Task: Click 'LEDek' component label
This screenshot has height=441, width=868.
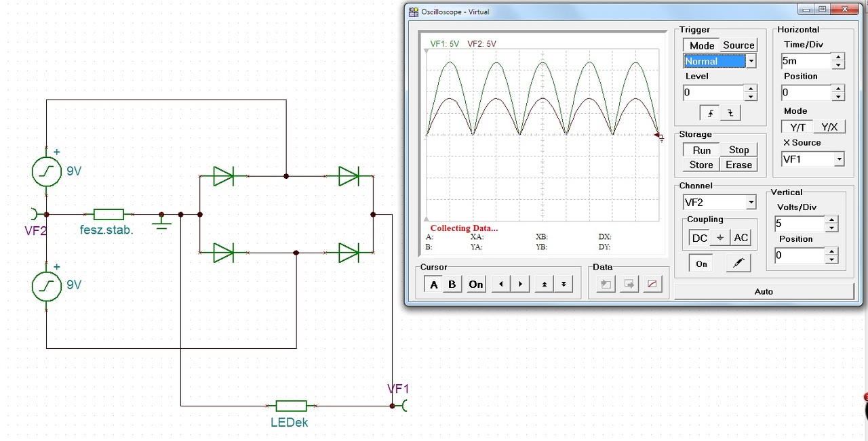Action: coord(289,422)
